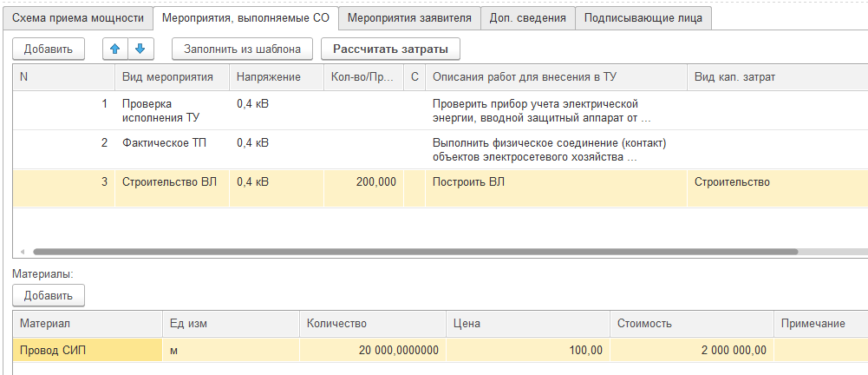Image resolution: width=868 pixels, height=375 pixels.
Task: Click the move row up arrow
Action: pyautogui.click(x=114, y=49)
